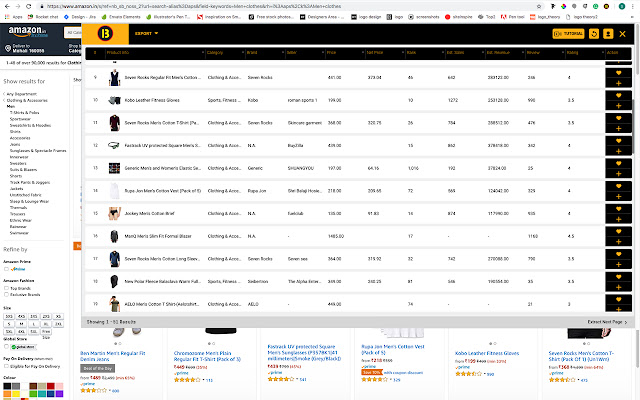Favorite the Generic Men's and Women's Elastic row

pos(618,163)
